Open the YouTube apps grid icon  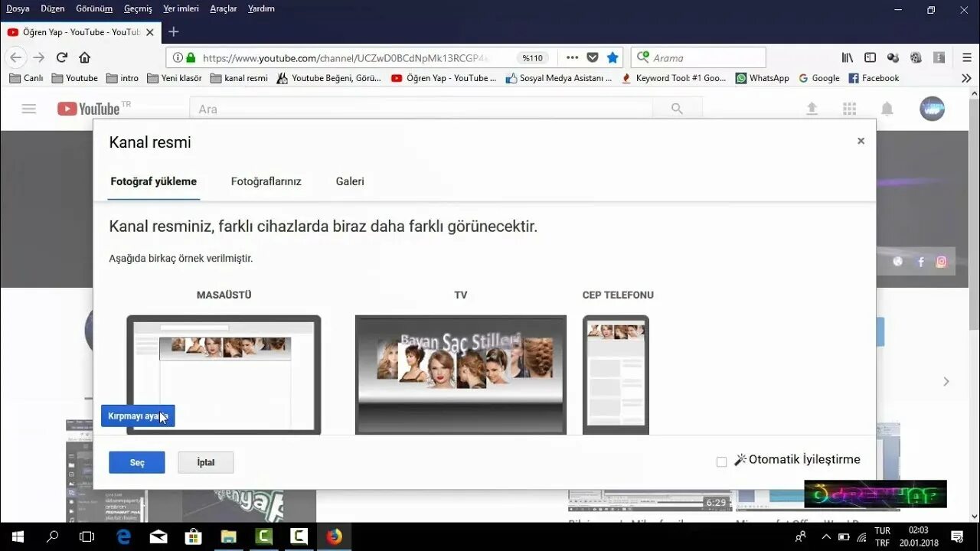(849, 109)
